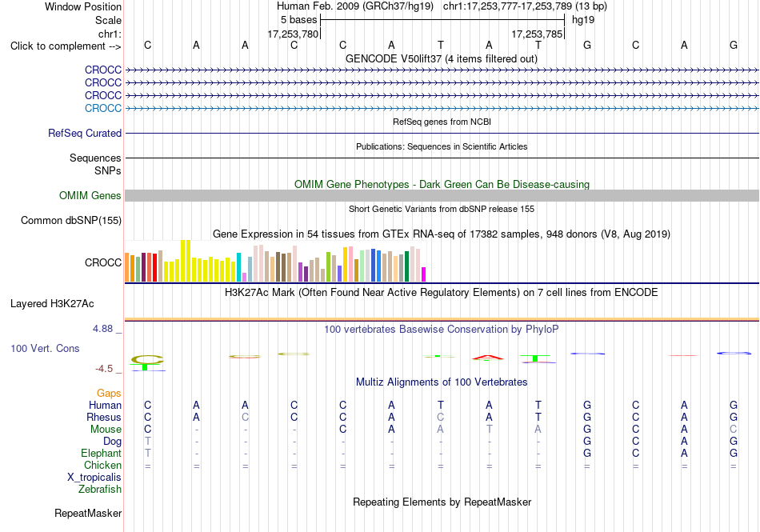Select the Elephant species row label
Image resolution: width=760 pixels, height=532 pixels.
(x=102, y=454)
